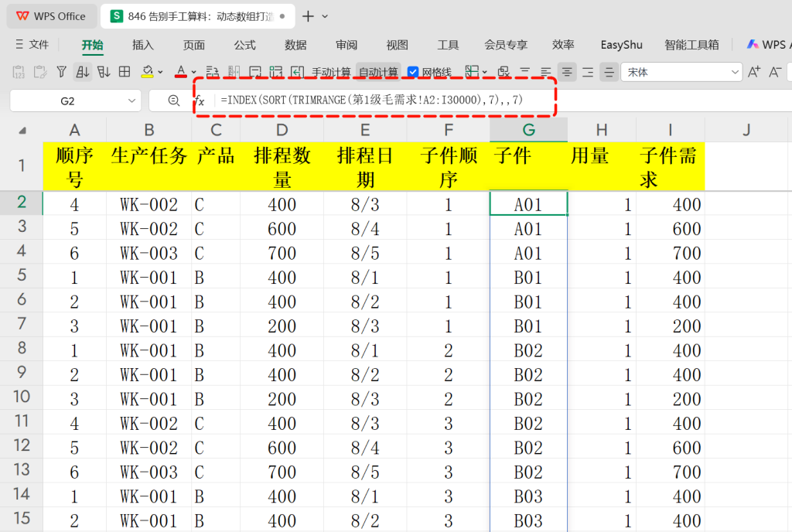Viewport: 792px width, 532px height.
Task: Select row 2 header
Action: (x=21, y=203)
